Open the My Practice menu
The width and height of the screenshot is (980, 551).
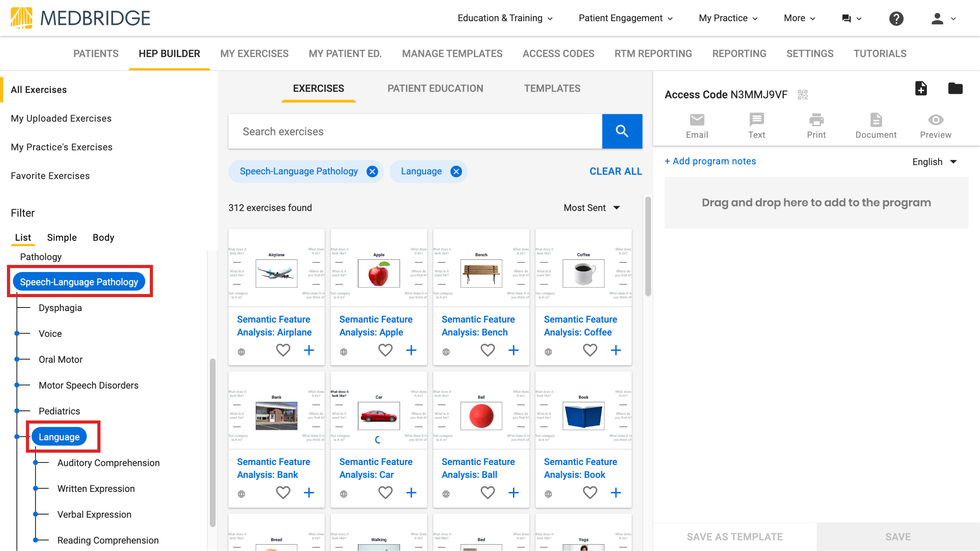pyautogui.click(x=728, y=18)
